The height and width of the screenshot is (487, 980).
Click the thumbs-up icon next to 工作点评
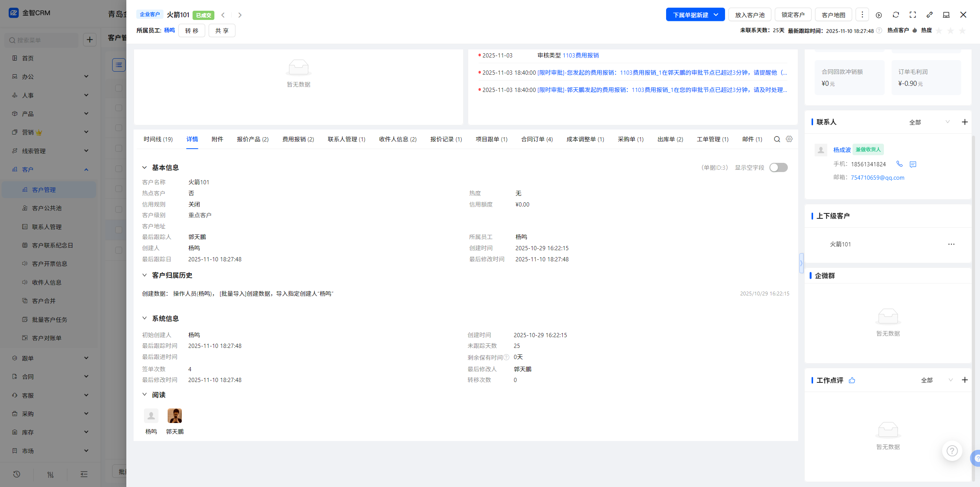[x=852, y=380]
